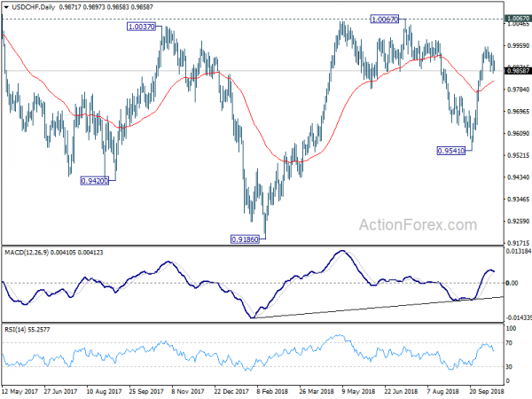Click the 22 Dec 2017 date label

231,391
